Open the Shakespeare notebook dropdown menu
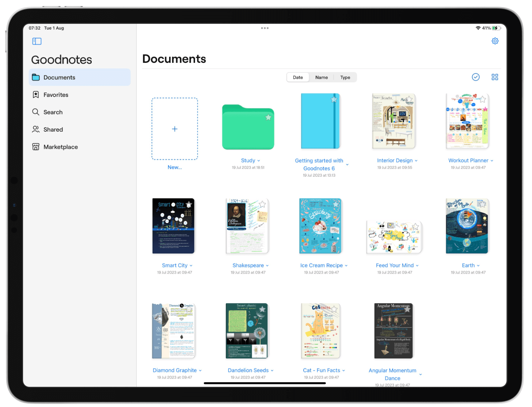The height and width of the screenshot is (407, 532). coord(267,265)
